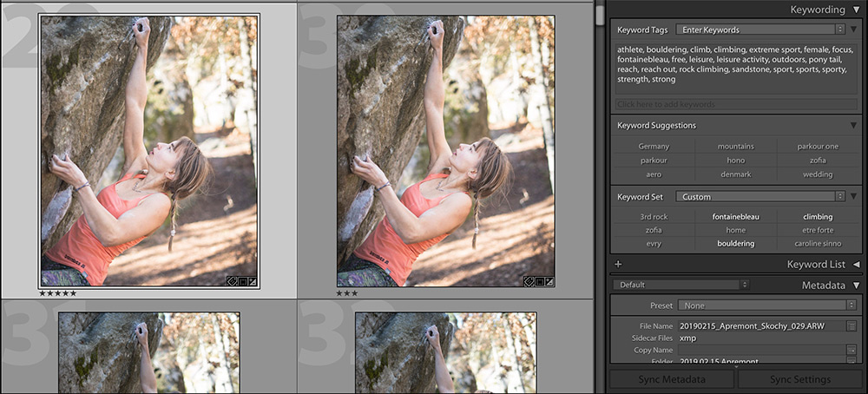This screenshot has height=394, width=868.
Task: Click the Copy Name input field
Action: point(762,350)
